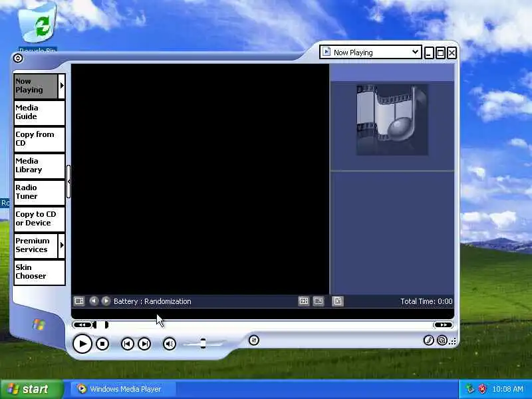Click the resize grip dots in player corner
The image size is (532, 399).
453,341
